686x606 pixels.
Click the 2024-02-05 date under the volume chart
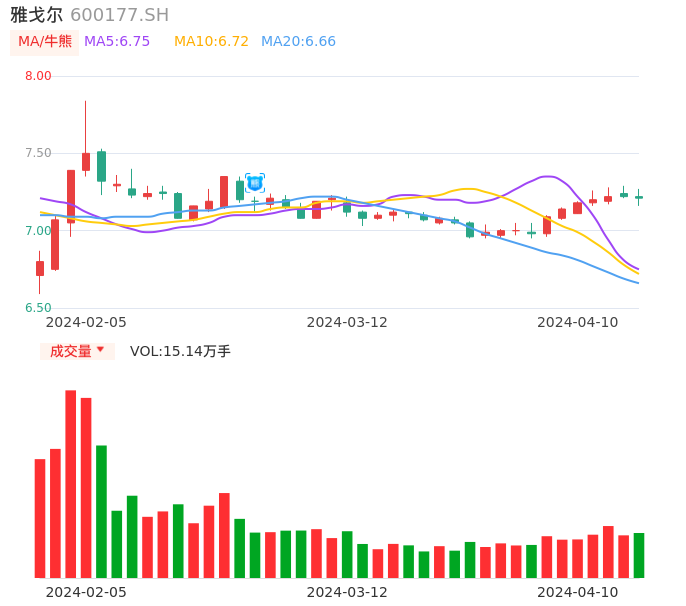(86, 592)
